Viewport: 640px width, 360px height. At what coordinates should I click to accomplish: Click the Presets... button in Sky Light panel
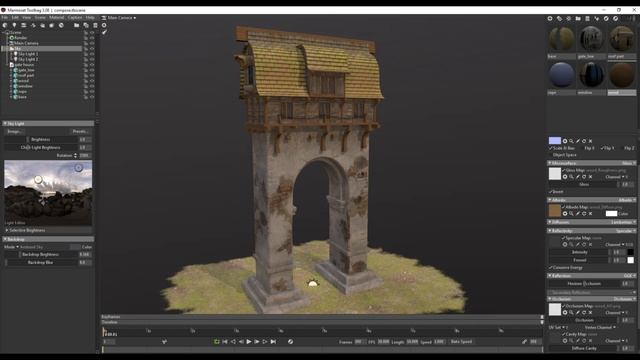click(80, 131)
